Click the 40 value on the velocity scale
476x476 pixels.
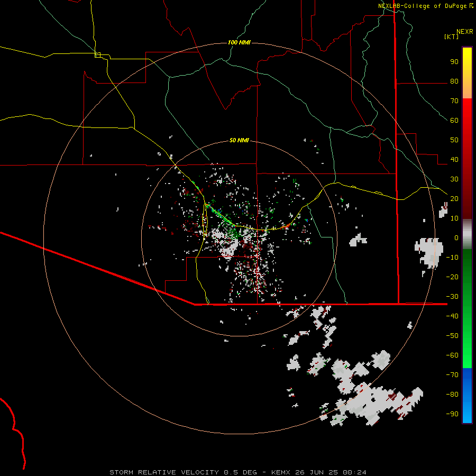tap(454, 160)
